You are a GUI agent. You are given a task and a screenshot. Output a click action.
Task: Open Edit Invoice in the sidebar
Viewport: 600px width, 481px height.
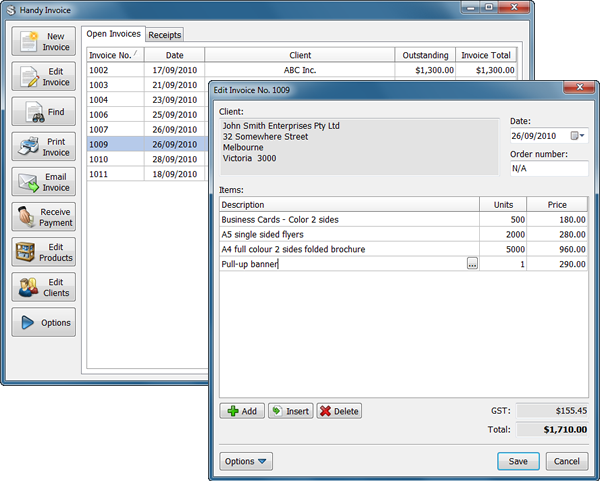click(44, 77)
